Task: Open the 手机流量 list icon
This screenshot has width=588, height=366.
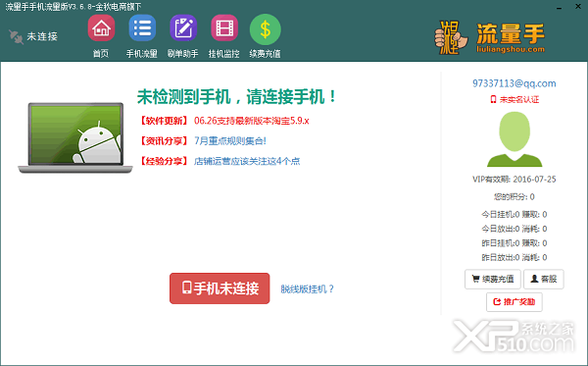Action: [142, 28]
